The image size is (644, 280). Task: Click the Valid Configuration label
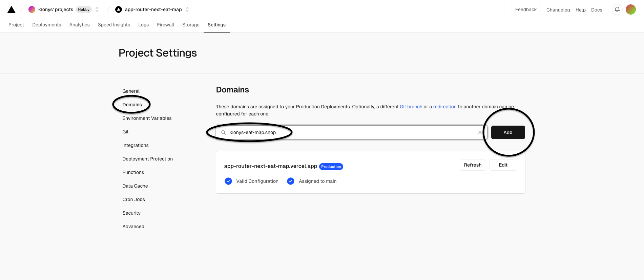click(x=257, y=181)
